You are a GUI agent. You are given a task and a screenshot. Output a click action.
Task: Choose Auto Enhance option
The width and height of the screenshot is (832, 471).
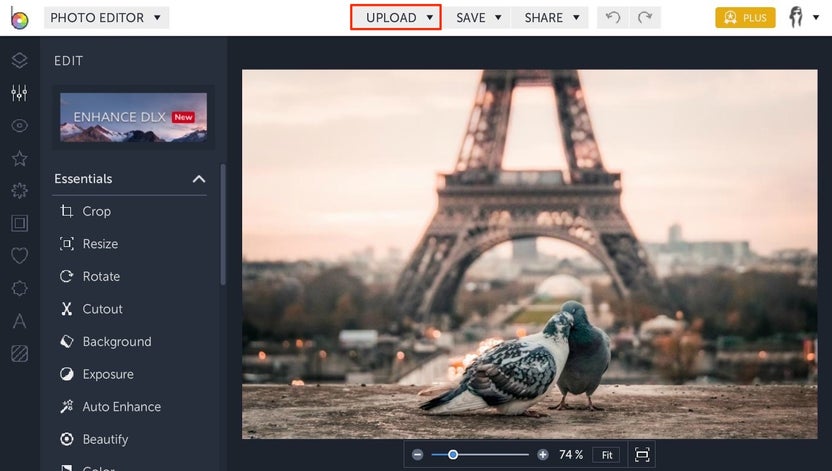(122, 407)
